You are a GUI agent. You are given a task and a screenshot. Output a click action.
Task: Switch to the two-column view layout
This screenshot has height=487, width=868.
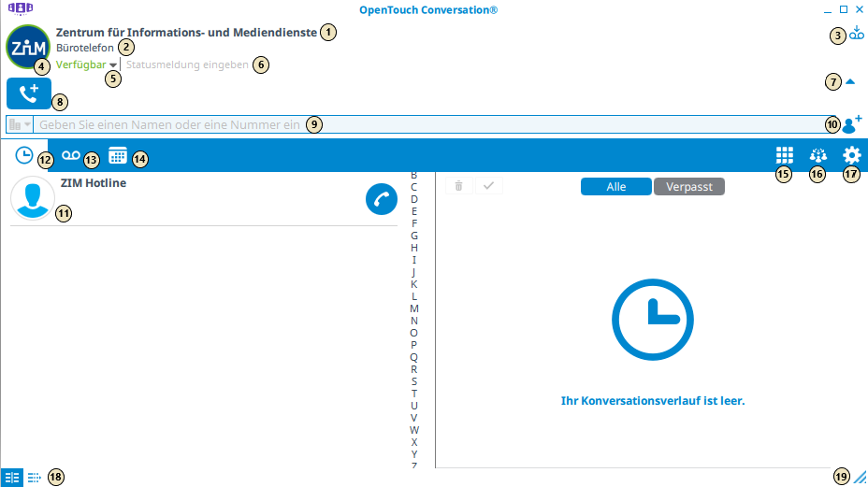pos(12,477)
